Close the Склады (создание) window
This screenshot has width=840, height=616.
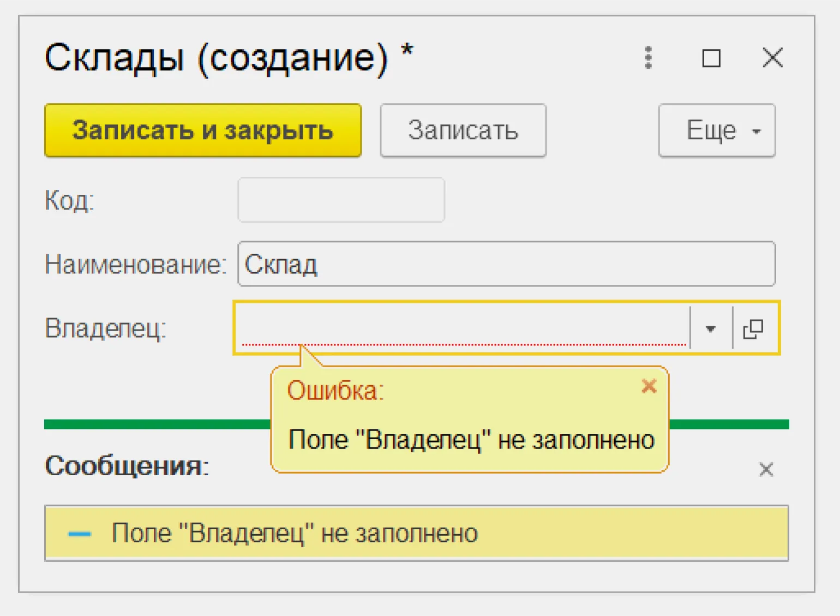(x=772, y=58)
